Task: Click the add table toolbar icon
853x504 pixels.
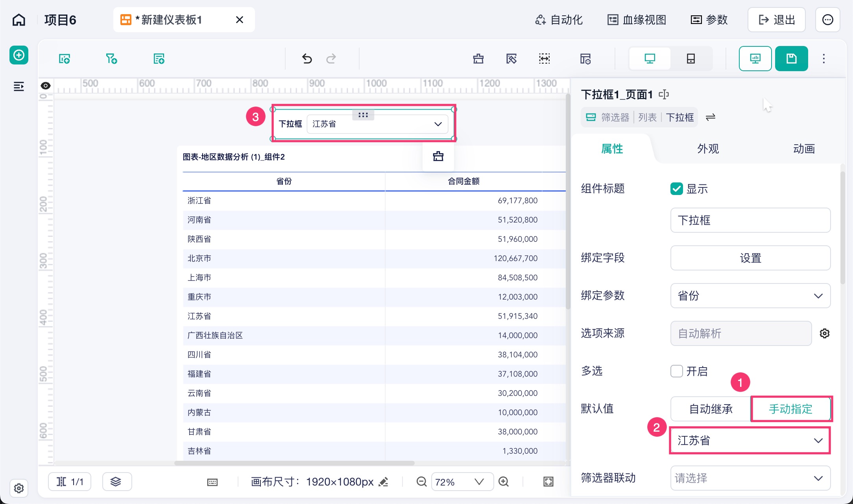Action: click(159, 59)
